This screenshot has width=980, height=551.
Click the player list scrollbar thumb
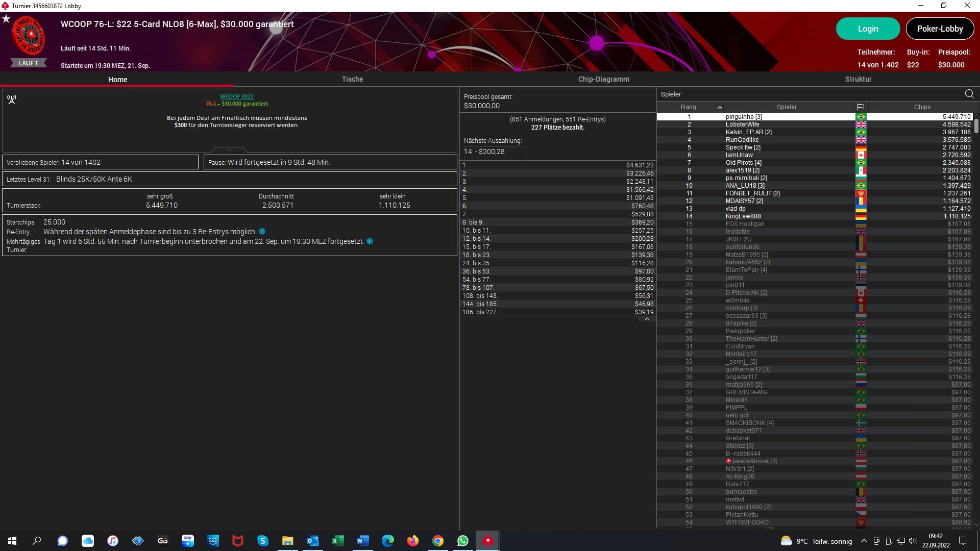(976, 126)
